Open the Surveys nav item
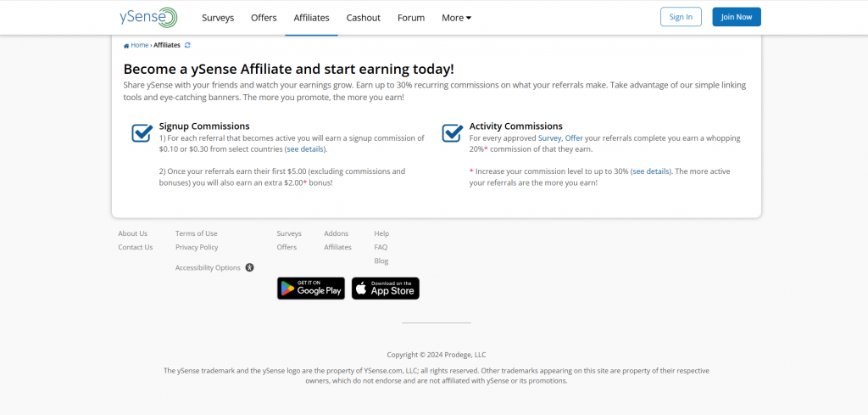 pos(218,18)
